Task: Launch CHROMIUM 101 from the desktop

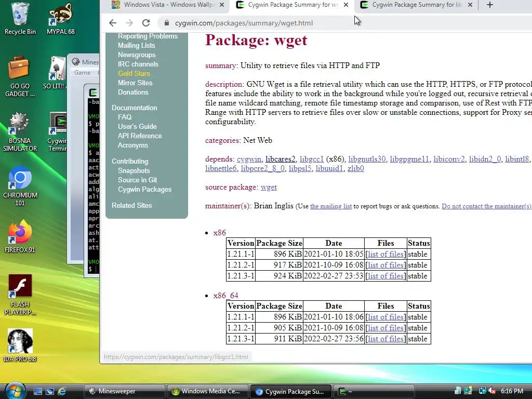Action: coord(20,186)
